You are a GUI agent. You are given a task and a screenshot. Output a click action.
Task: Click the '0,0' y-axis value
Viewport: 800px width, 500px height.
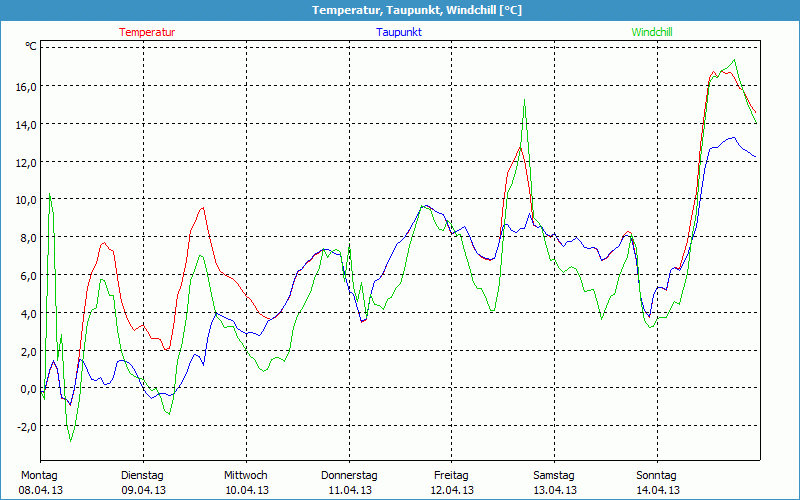click(x=28, y=389)
